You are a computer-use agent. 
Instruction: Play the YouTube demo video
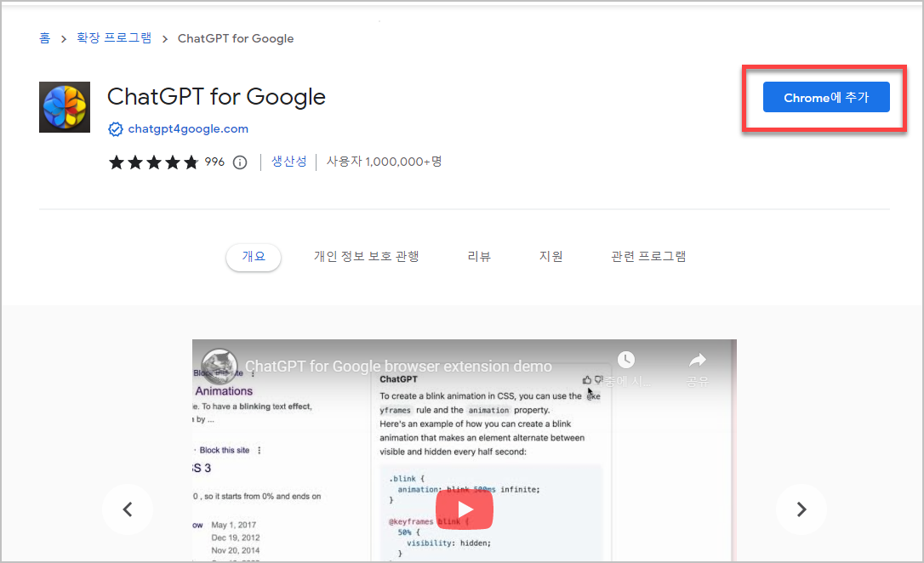point(465,509)
